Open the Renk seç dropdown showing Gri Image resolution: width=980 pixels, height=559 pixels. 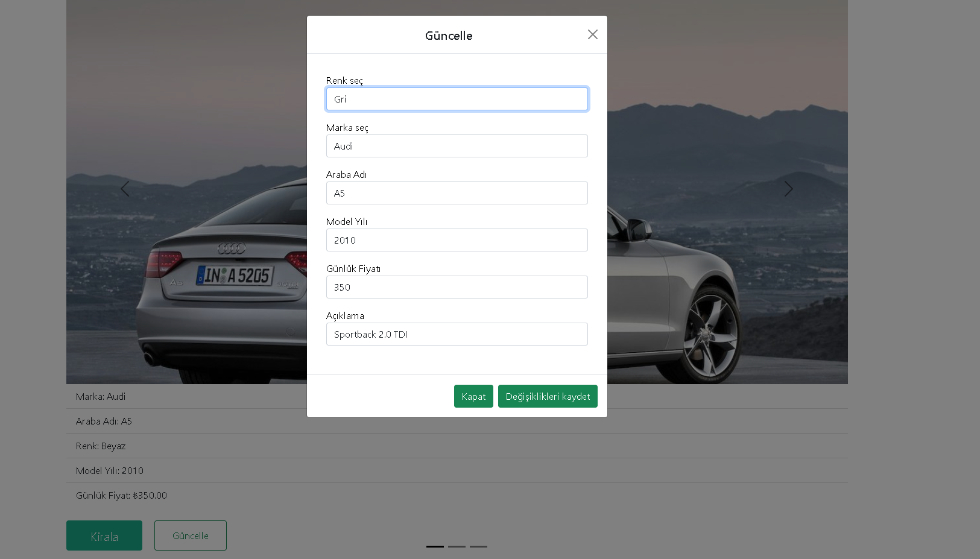pyautogui.click(x=457, y=99)
